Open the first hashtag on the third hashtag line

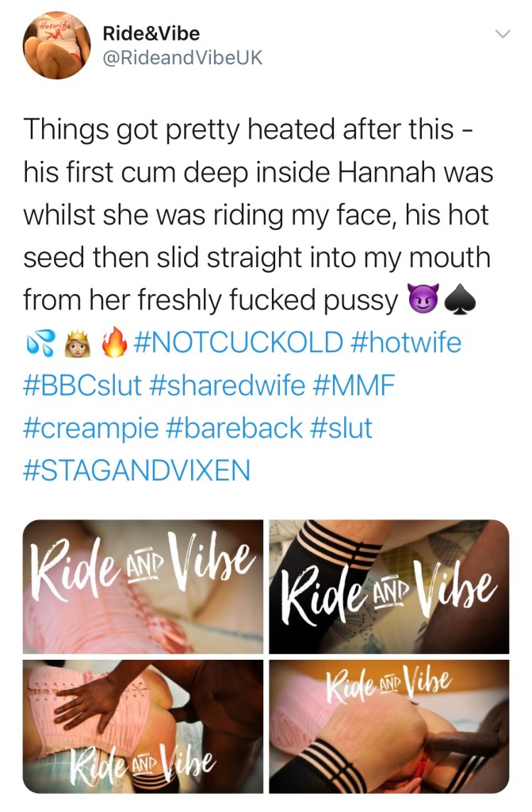[x=90, y=427]
